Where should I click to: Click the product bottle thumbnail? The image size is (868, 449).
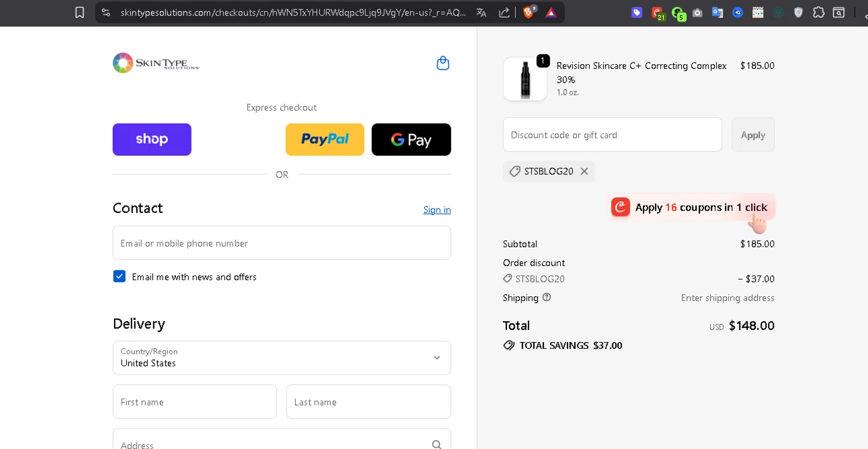(525, 79)
